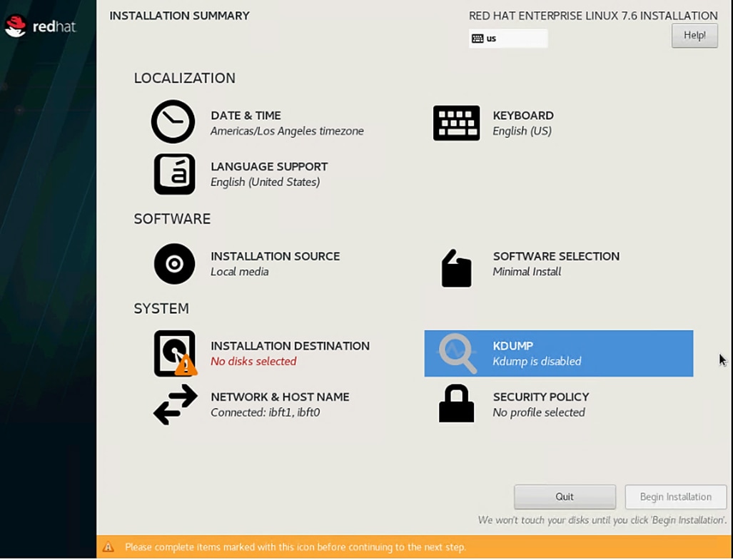Click English (US) keyboard status
This screenshot has width=733, height=560.
click(x=522, y=131)
